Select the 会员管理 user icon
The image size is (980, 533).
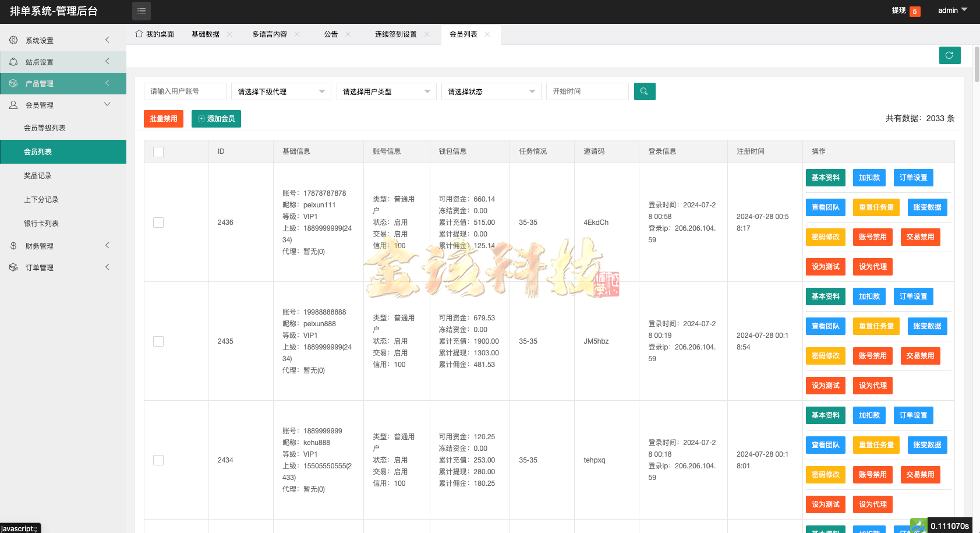[13, 104]
